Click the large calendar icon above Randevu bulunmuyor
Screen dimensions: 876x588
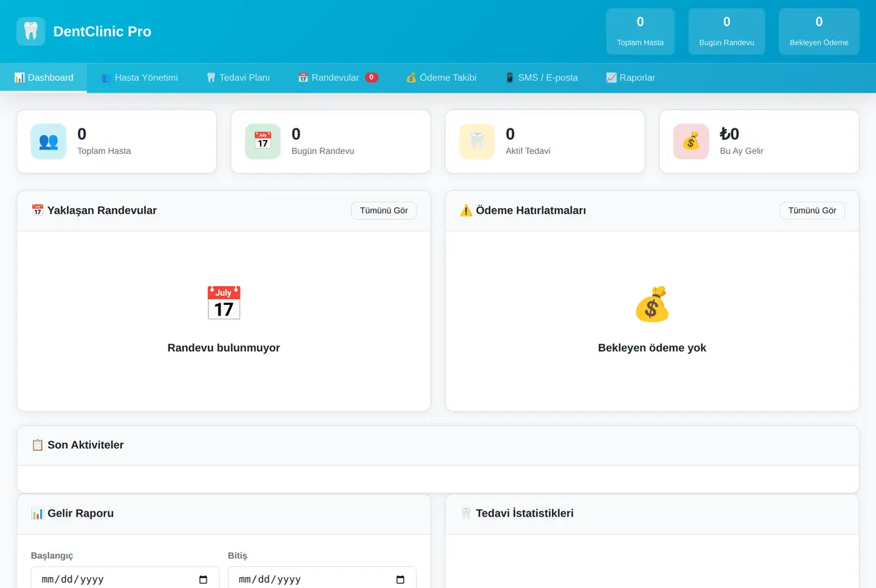(223, 303)
